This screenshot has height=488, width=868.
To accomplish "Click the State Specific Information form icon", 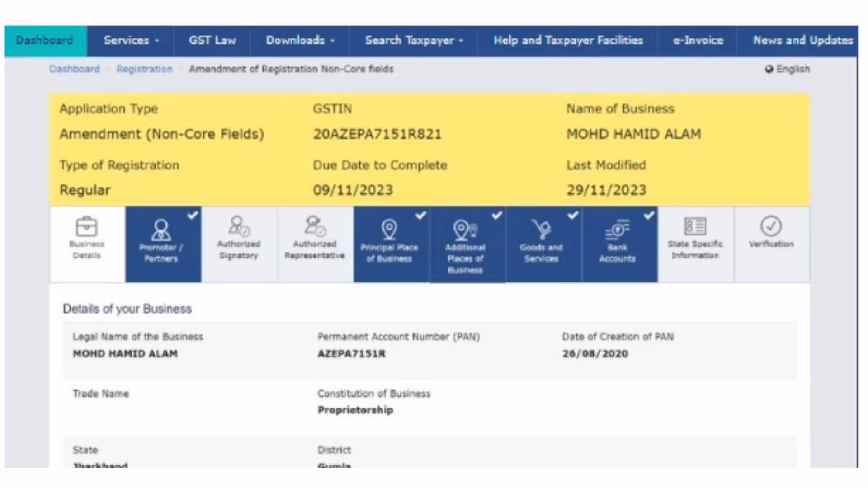I will tap(695, 226).
